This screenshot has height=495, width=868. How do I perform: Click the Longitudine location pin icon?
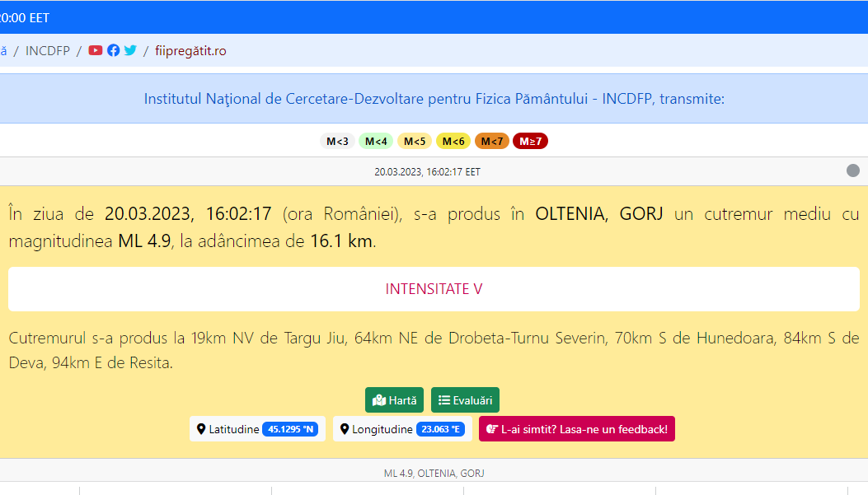pyautogui.click(x=345, y=429)
